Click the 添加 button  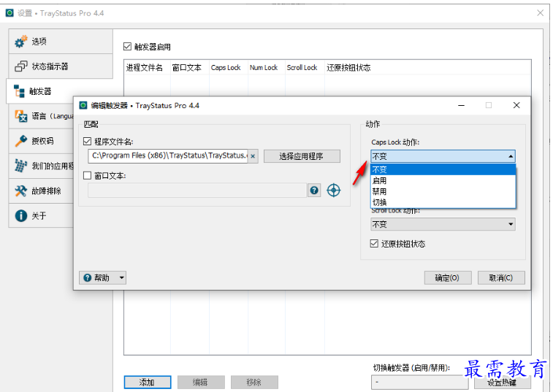(148, 382)
